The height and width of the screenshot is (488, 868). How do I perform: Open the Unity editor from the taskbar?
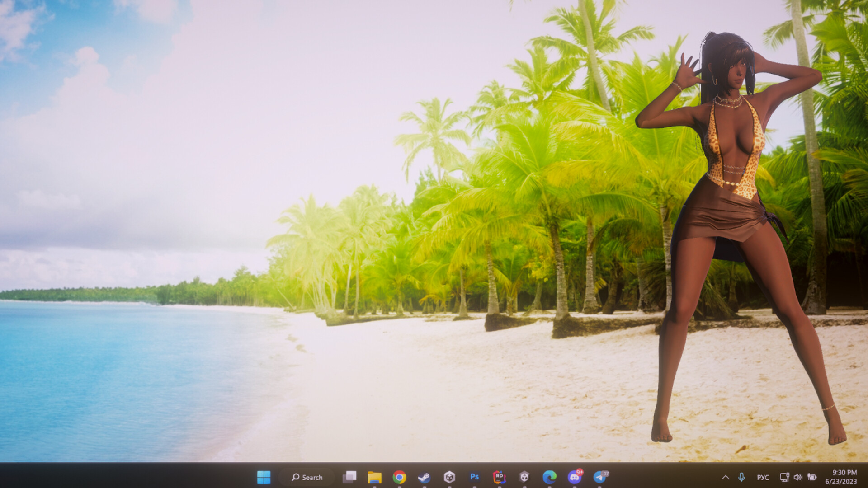(524, 477)
